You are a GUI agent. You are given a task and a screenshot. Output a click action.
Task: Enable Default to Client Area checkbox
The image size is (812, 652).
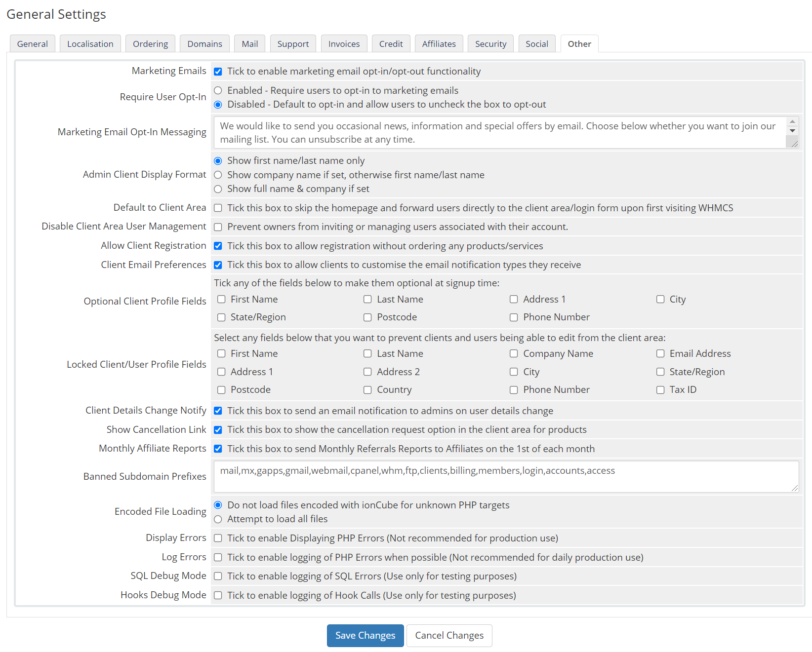(218, 208)
